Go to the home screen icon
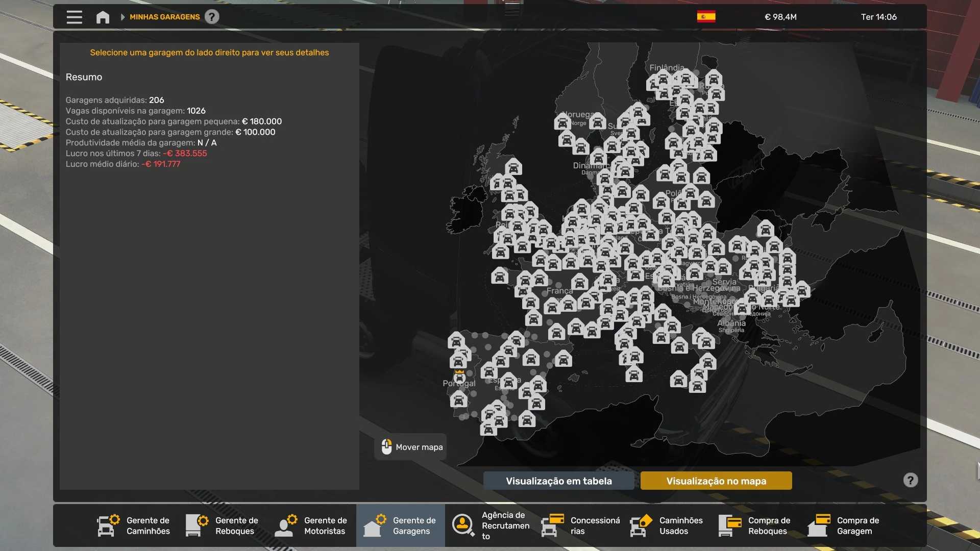Screen dimensions: 980x551 coord(103,17)
